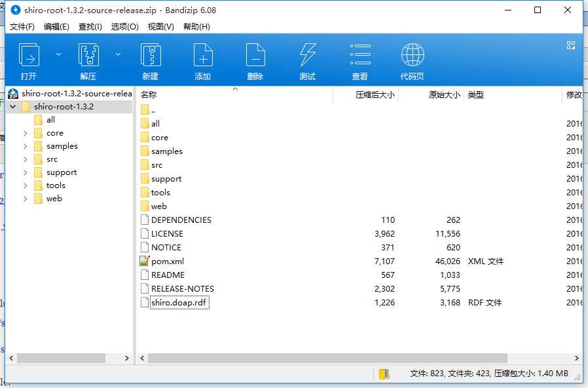Open the 编辑(E) menu
The width and height of the screenshot is (588, 388).
tap(56, 27)
